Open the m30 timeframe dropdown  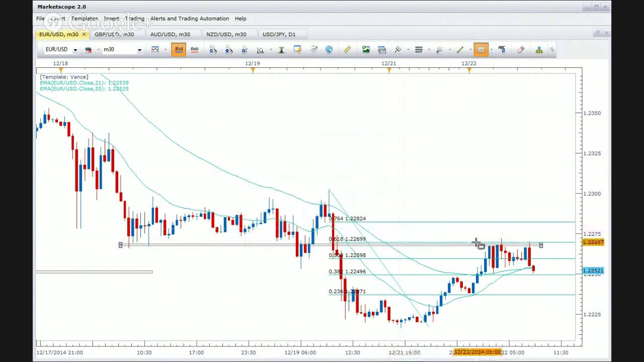pos(139,50)
